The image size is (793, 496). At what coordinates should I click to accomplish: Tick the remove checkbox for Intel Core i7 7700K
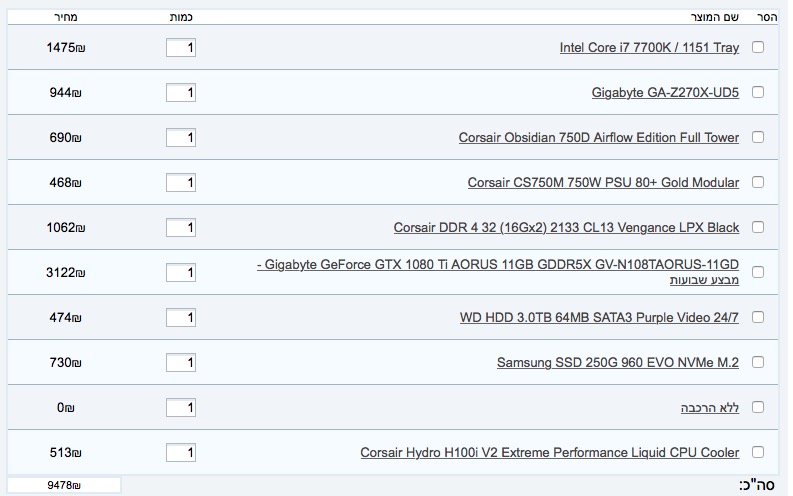coord(758,47)
